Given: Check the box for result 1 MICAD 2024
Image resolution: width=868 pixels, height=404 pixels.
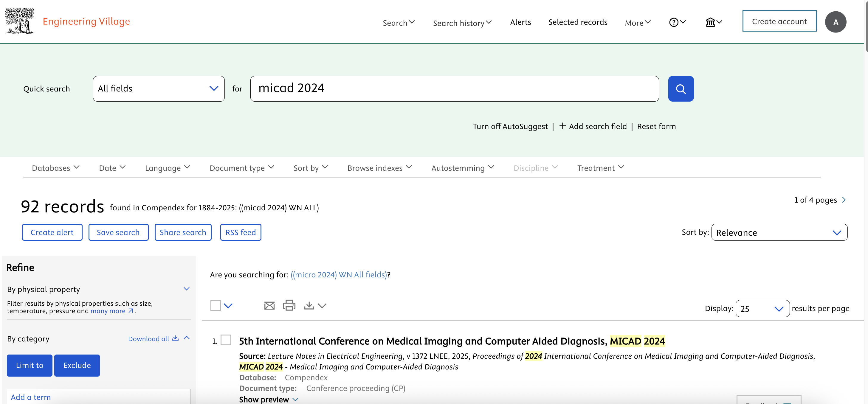Looking at the screenshot, I should point(226,340).
